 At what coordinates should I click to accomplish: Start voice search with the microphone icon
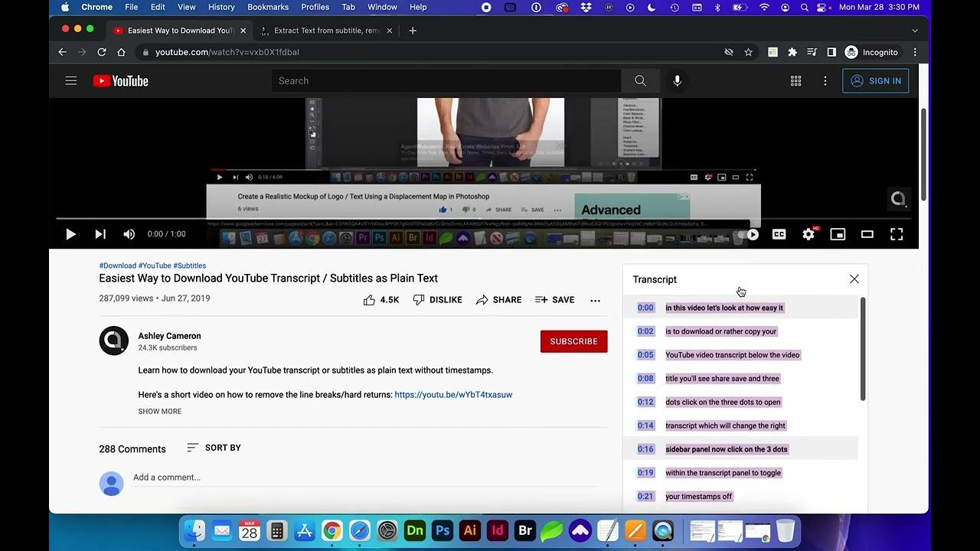point(677,80)
